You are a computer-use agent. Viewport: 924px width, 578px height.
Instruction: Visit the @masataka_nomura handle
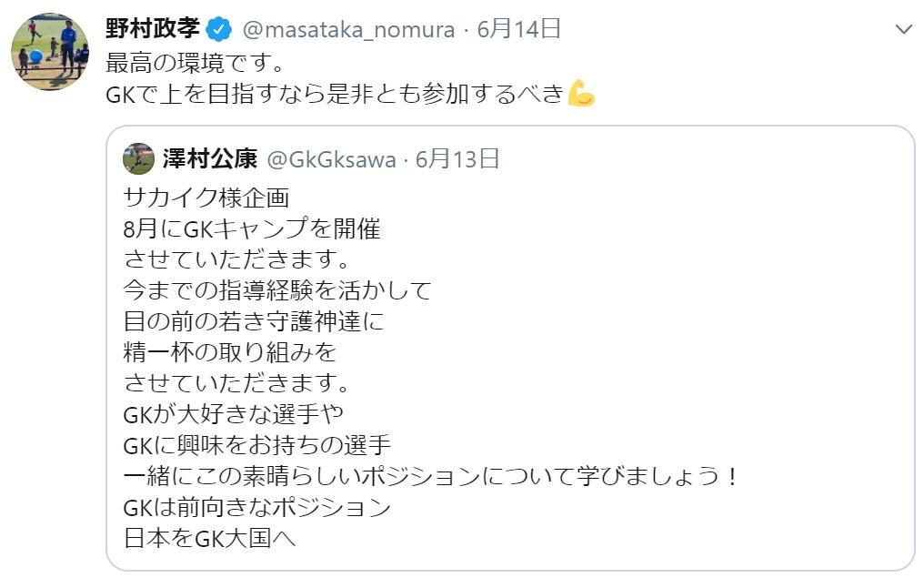click(x=348, y=30)
